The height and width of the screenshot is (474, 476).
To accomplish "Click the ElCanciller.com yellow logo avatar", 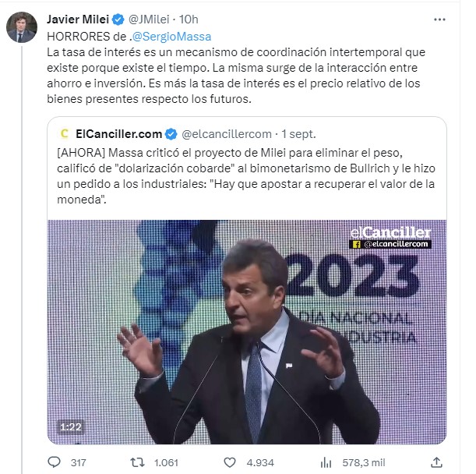I will tap(64, 133).
